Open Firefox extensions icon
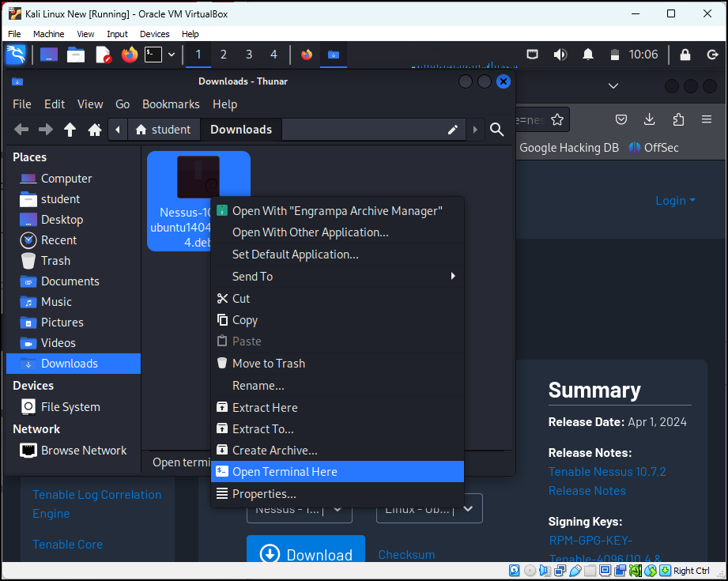This screenshot has width=728, height=581. (678, 120)
